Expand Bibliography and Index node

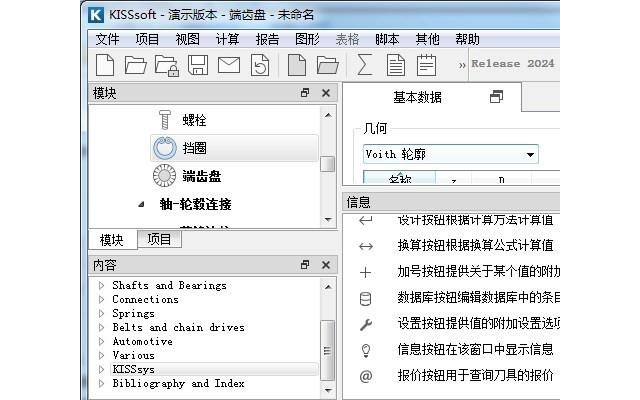101,383
